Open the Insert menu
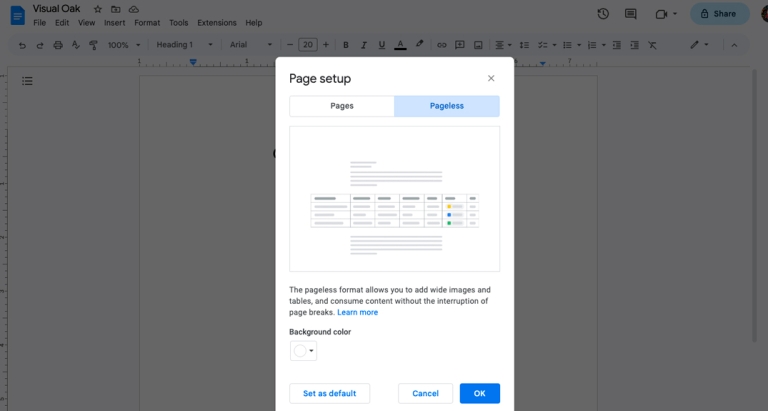768x411 pixels. (x=115, y=23)
